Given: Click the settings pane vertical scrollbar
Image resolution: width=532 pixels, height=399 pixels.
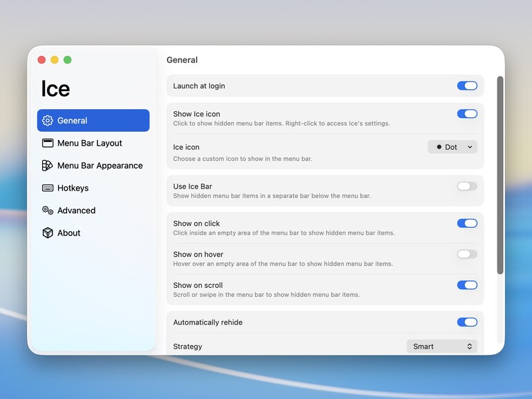Looking at the screenshot, I should coord(500,175).
